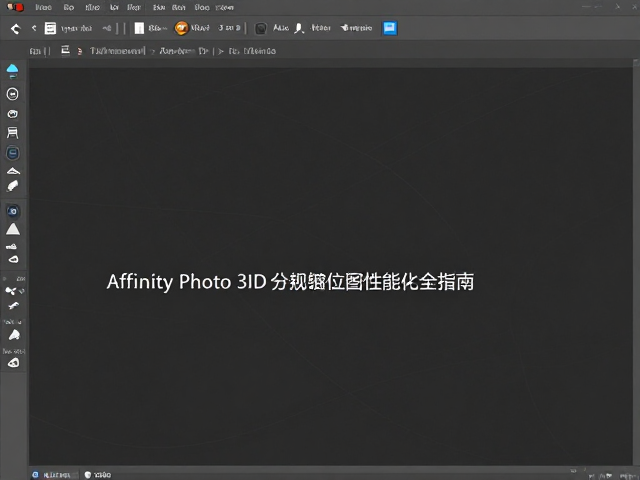Click the second breadcrumb label after the chevron
The image size is (640, 480).
pos(184,51)
